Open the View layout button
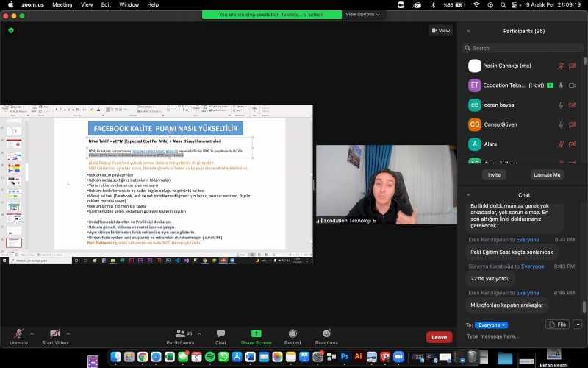Screen dimensions: 588x368 point(441,30)
